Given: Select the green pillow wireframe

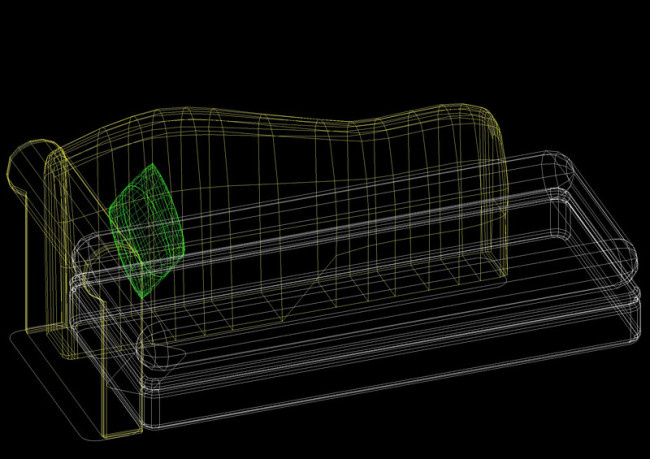Looking at the screenshot, I should (x=146, y=229).
